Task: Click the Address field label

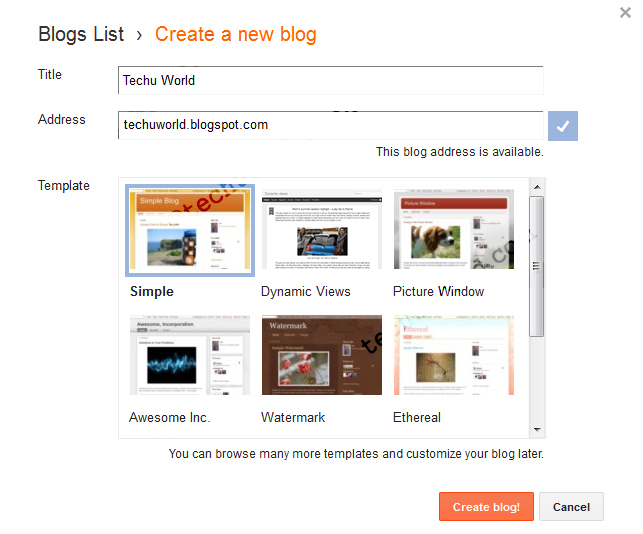Action: tap(62, 119)
